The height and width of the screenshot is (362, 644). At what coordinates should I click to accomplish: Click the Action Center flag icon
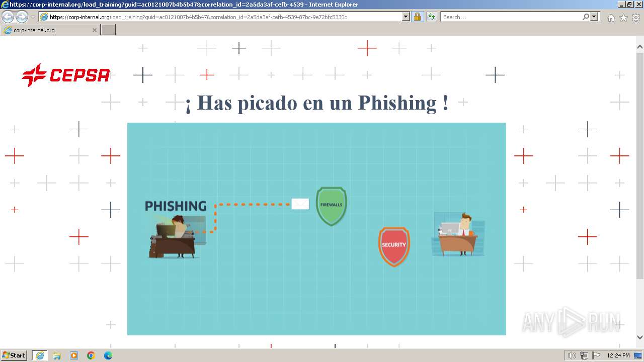596,355
